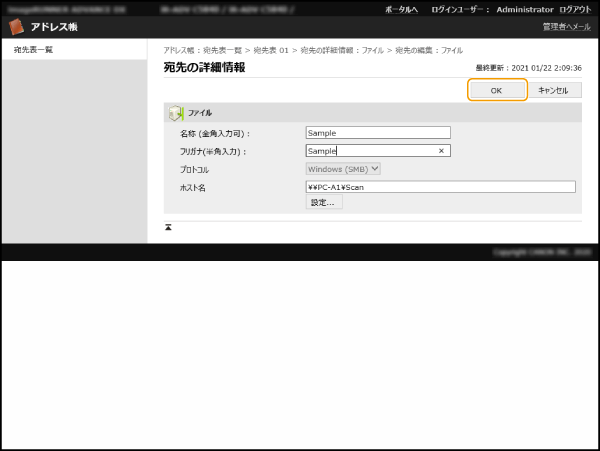Jump to page top arrow icon
Screen dimensions: 600x451
point(168,227)
